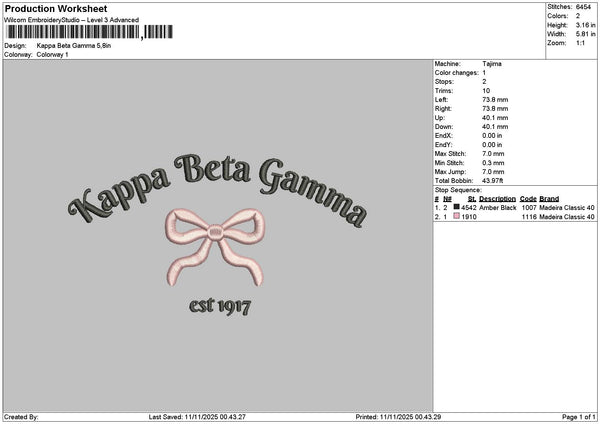Click the 'Code' column header

(x=528, y=199)
